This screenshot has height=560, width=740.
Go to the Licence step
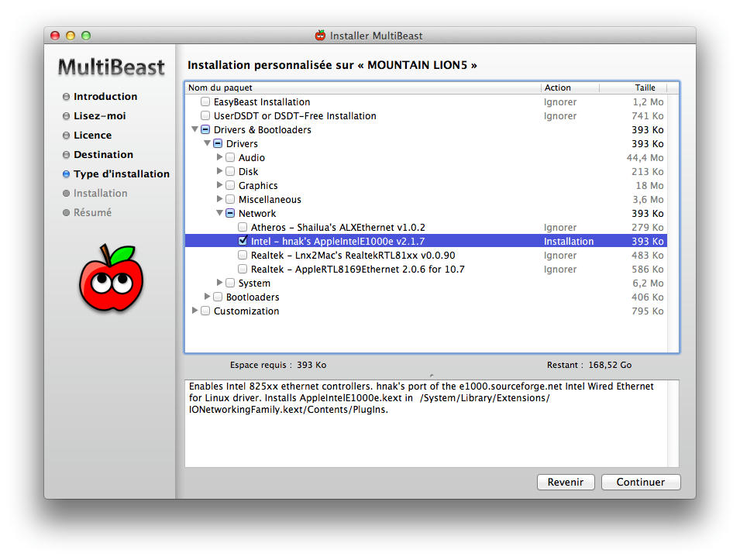92,136
